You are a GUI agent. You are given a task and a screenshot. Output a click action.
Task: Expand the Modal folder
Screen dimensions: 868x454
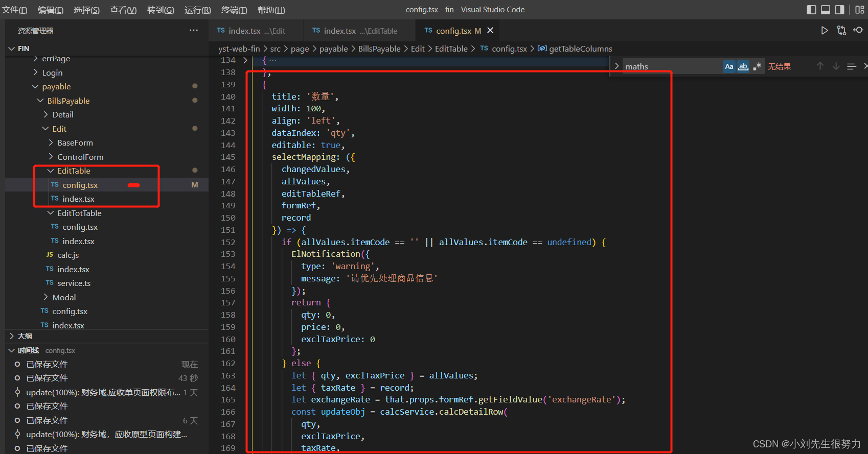(45, 297)
